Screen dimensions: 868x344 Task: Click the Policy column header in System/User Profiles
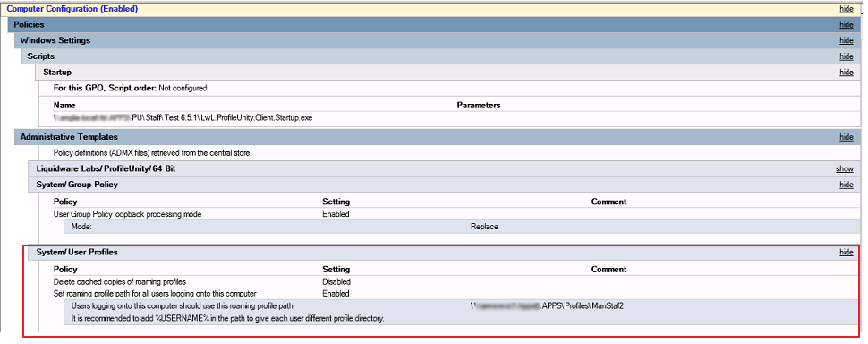click(x=64, y=270)
